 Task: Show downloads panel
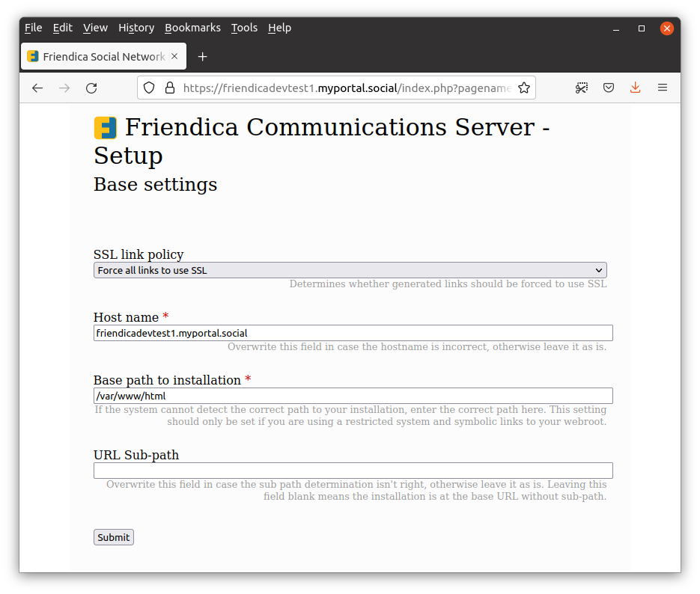click(635, 88)
